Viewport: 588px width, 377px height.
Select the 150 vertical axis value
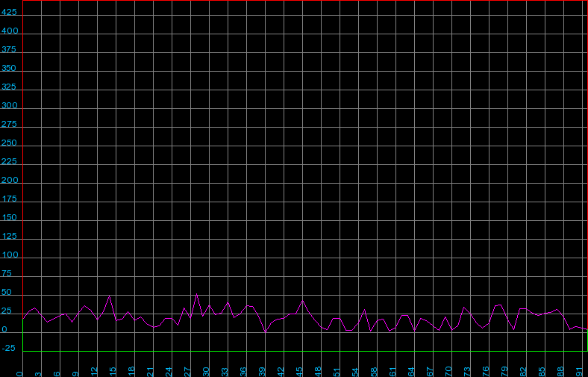9,217
